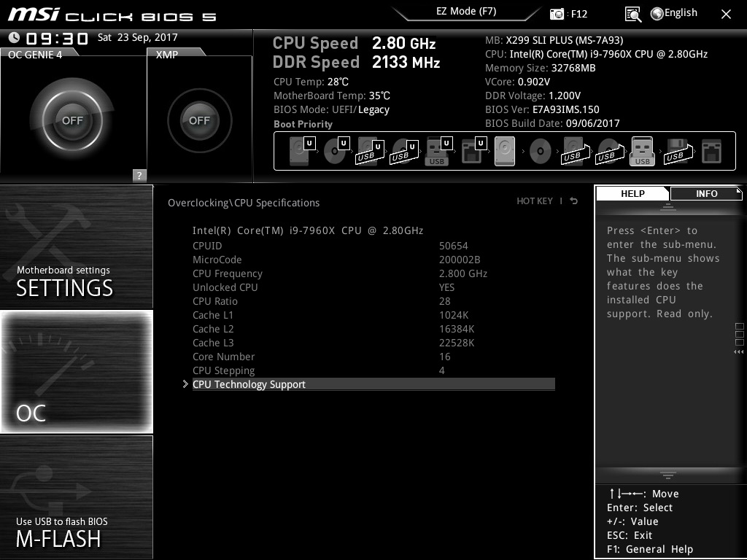
Task: Click the small stacked squares on right edge
Action: (740, 334)
